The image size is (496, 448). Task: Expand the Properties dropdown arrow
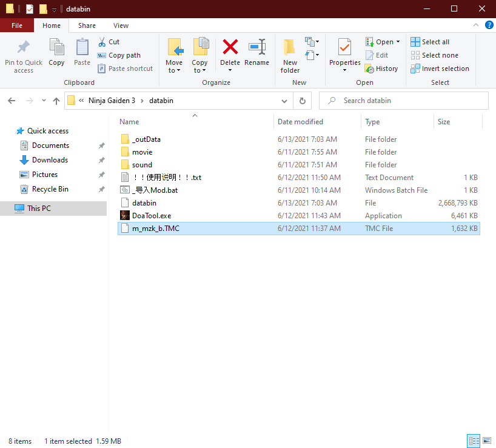coord(345,70)
